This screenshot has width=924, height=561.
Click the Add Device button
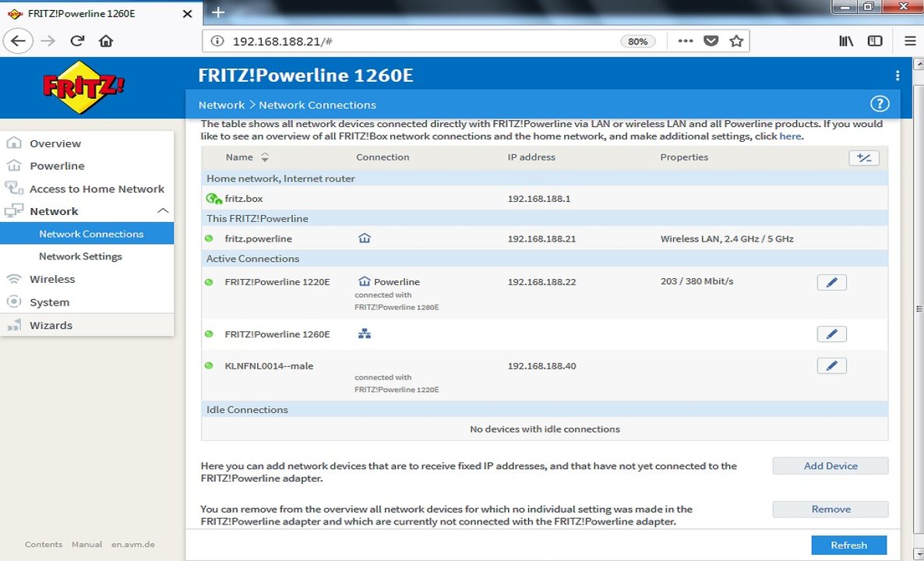(831, 466)
